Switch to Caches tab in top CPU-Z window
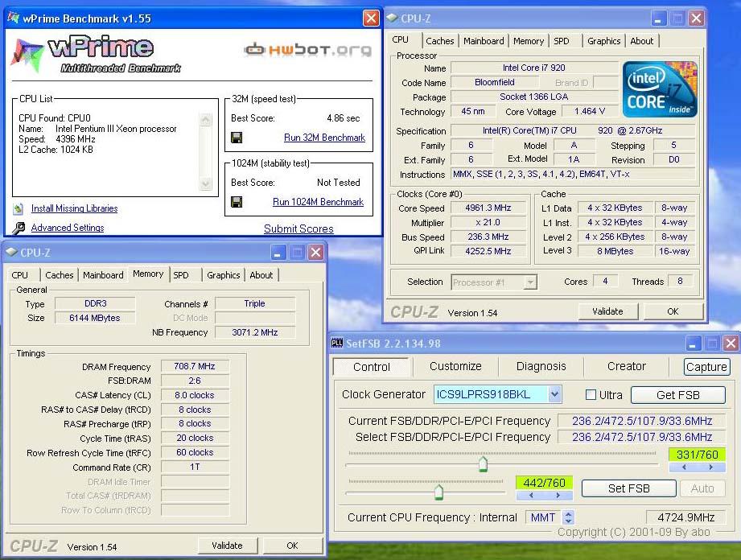Viewport: 741px width, 560px height. [x=439, y=41]
